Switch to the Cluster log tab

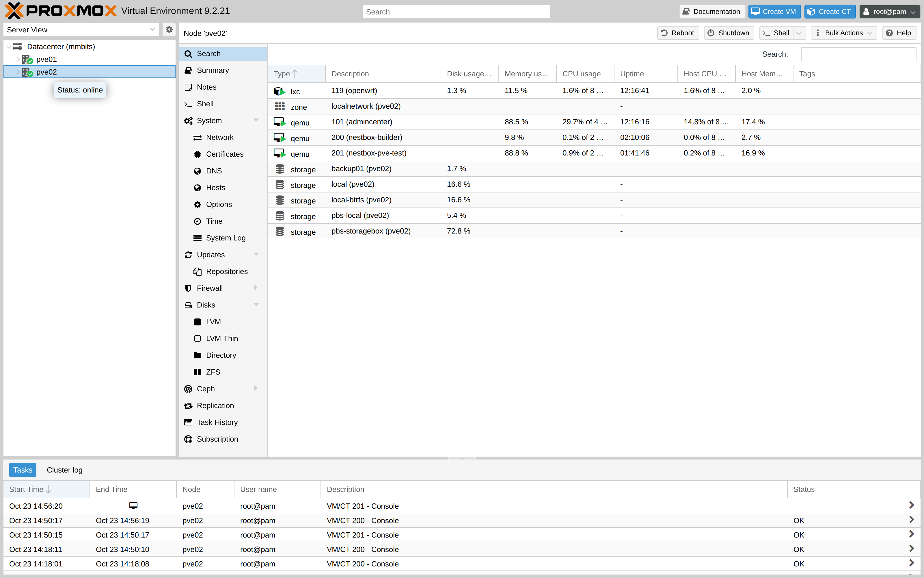(64, 470)
